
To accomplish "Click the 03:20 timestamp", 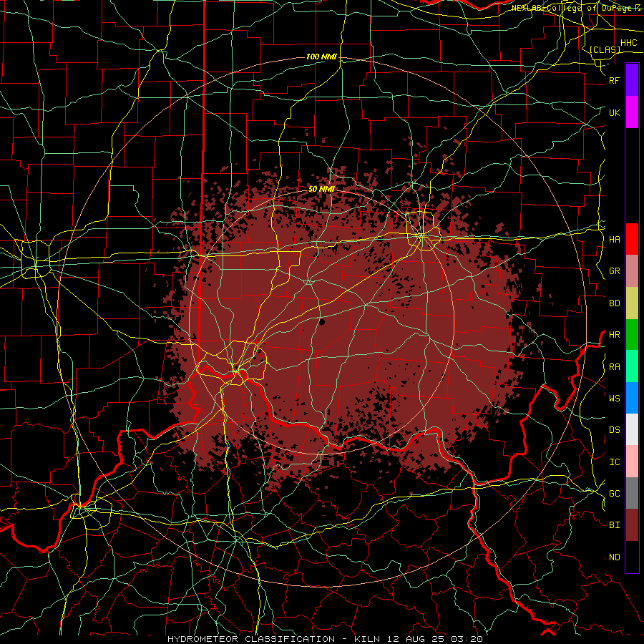I will click(x=467, y=639).
